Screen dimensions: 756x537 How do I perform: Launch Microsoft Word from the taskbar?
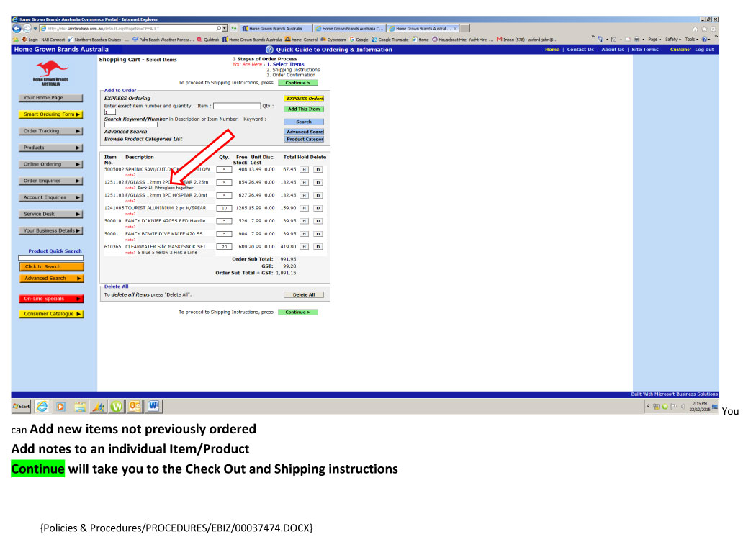pyautogui.click(x=153, y=406)
